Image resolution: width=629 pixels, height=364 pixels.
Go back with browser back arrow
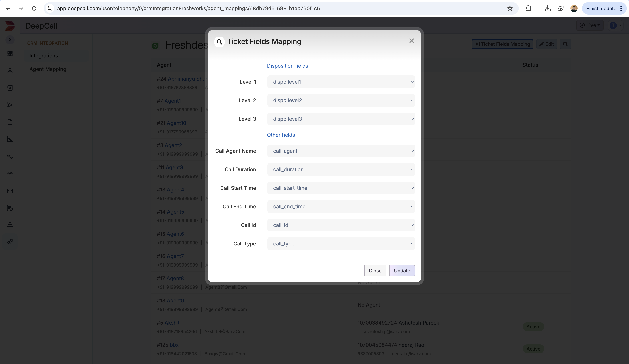point(8,9)
